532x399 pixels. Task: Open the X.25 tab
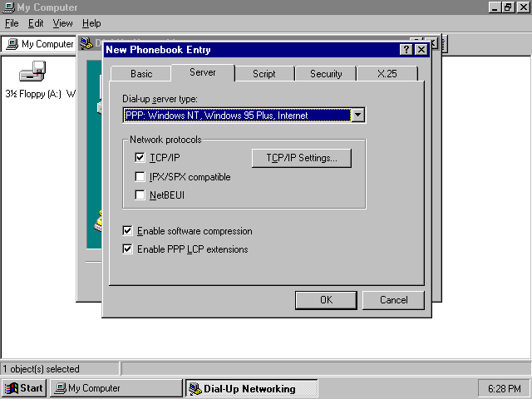(x=387, y=74)
